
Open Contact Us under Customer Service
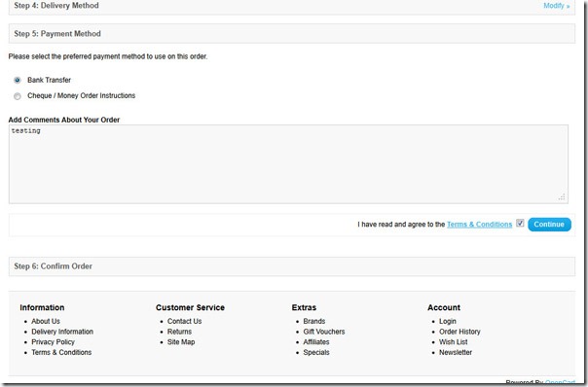pyautogui.click(x=185, y=321)
